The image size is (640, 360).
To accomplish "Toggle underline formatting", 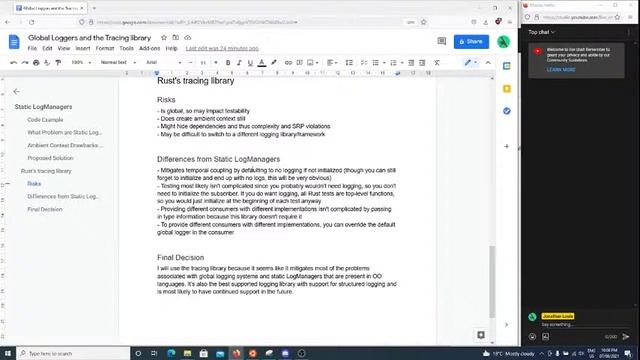I will point(250,62).
